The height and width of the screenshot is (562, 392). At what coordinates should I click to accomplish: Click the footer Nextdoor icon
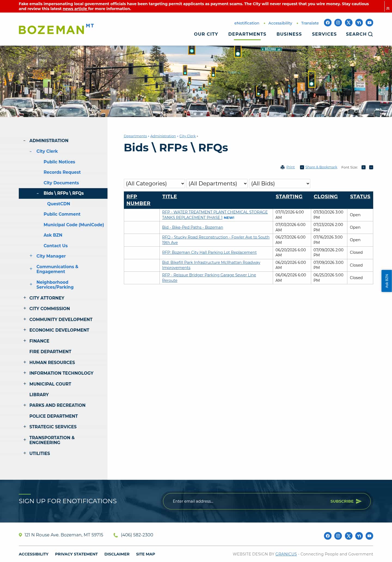[359, 536]
